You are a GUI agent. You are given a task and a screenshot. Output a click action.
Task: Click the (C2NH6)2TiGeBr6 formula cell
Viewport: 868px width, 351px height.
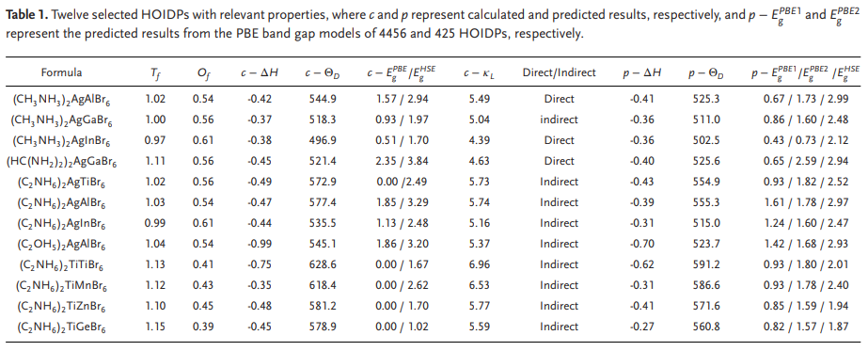click(x=61, y=327)
